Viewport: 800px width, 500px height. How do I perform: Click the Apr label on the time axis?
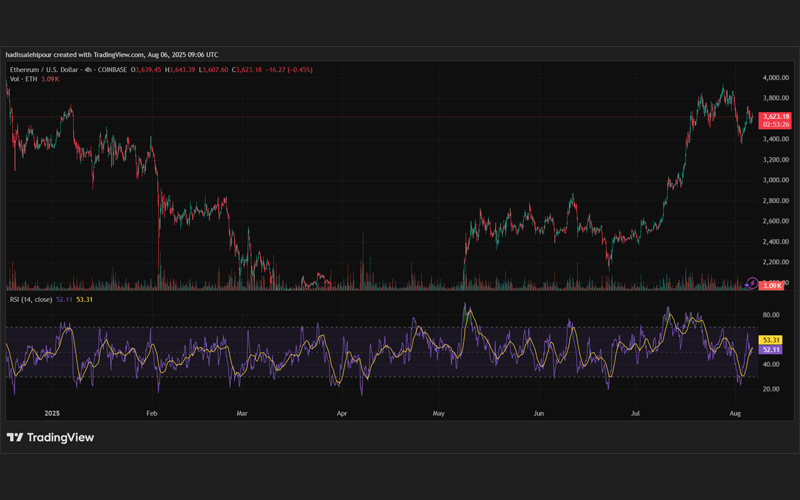click(x=342, y=413)
